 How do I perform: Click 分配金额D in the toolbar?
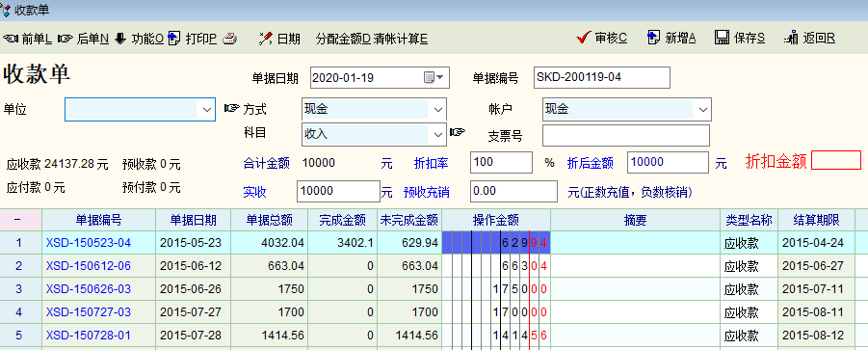point(343,39)
